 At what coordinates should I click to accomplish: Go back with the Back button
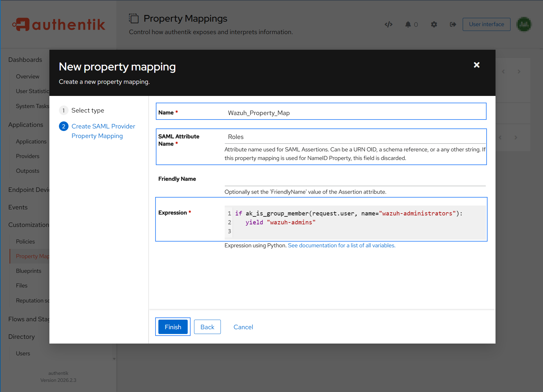207,327
